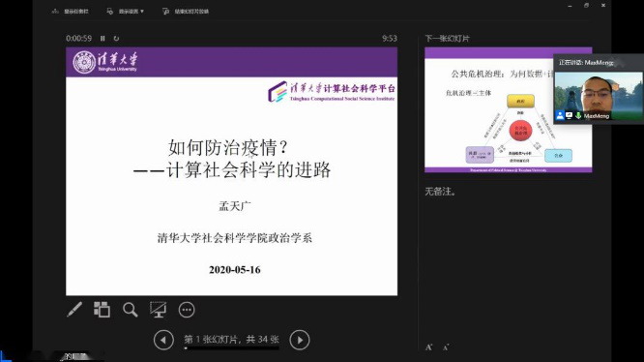Click 结束幻灯片放映 end slide show
644x362 pixels.
coord(186,11)
